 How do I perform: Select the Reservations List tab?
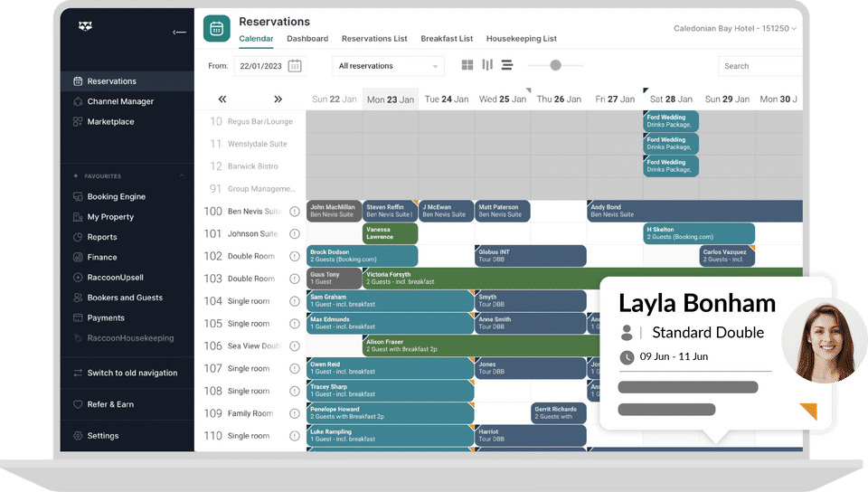tap(374, 39)
